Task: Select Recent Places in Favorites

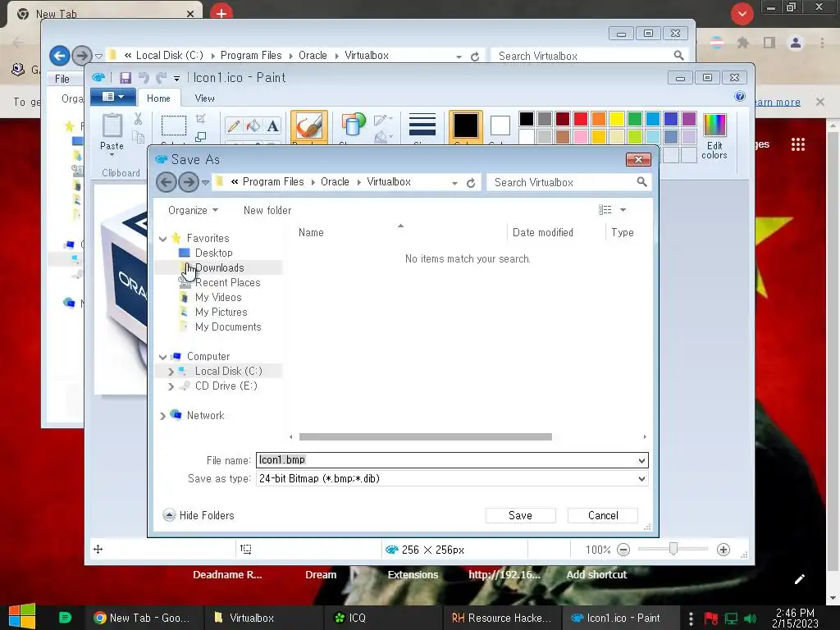Action: tap(227, 283)
